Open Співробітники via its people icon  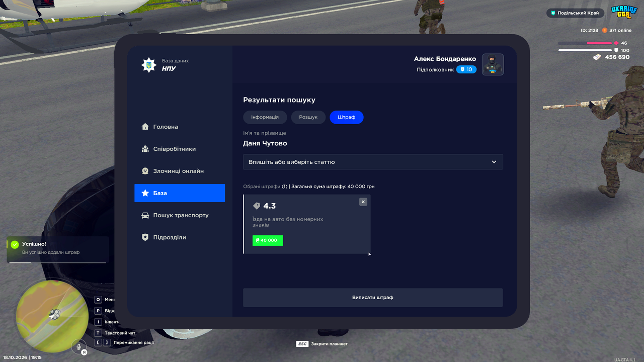(145, 149)
